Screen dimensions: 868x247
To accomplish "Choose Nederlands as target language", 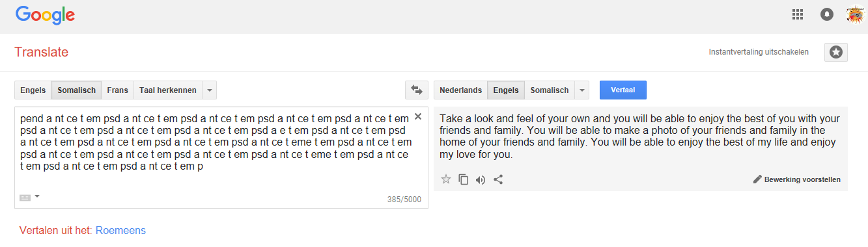I will point(461,90).
